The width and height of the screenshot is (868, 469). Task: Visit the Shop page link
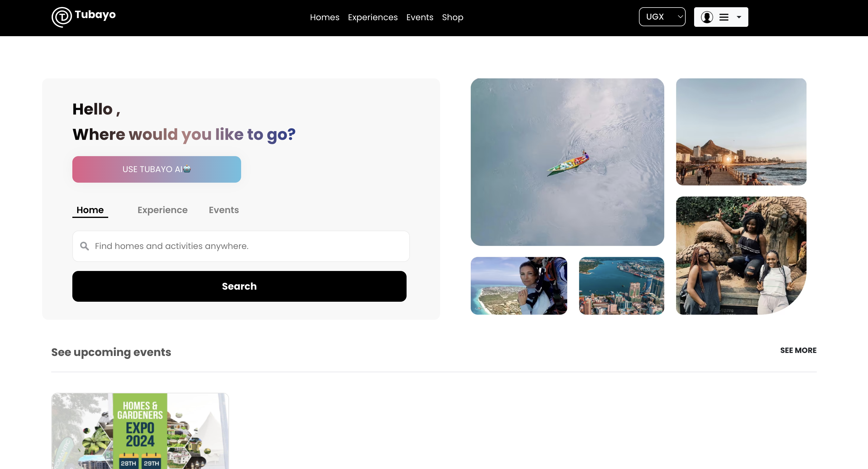(x=452, y=17)
